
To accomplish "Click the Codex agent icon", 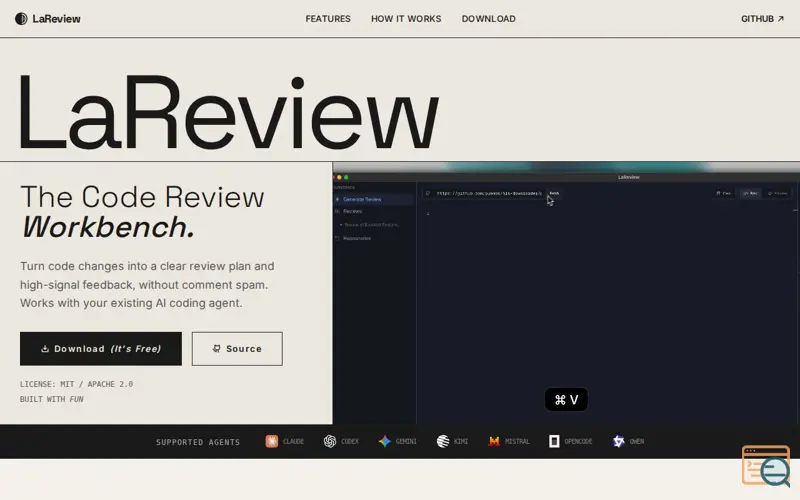I will click(330, 441).
